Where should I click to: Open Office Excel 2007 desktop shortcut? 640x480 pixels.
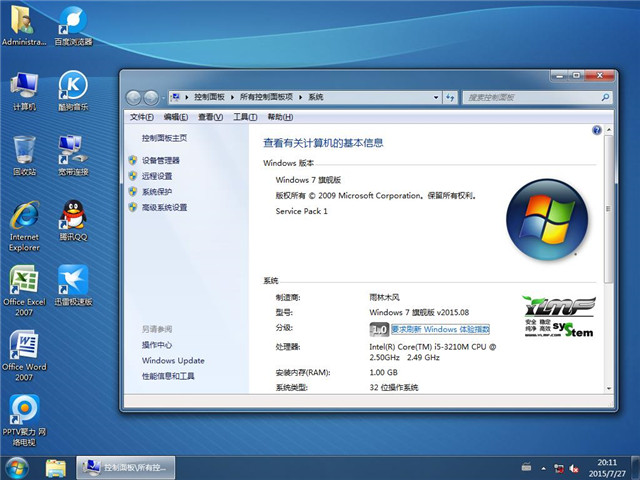[24, 291]
